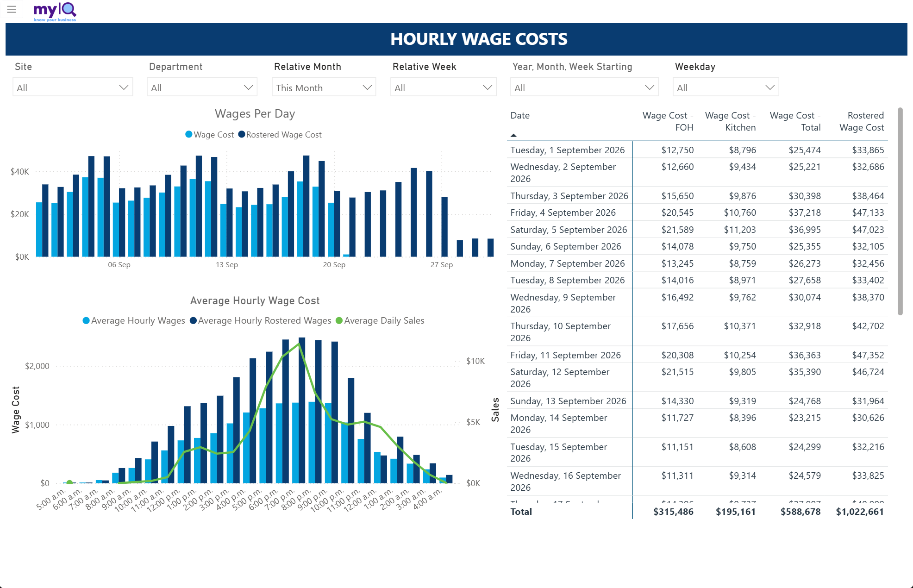
Task: Click Total wage value $36,995
Action: (805, 230)
